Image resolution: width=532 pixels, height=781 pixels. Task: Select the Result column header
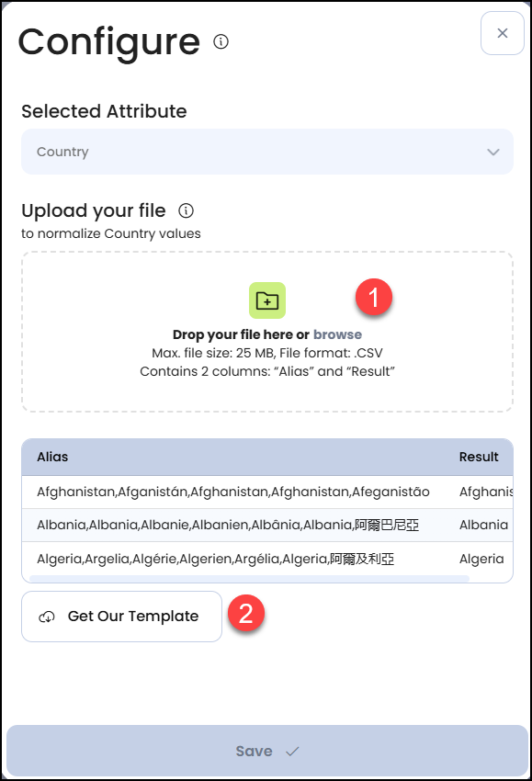point(480,457)
